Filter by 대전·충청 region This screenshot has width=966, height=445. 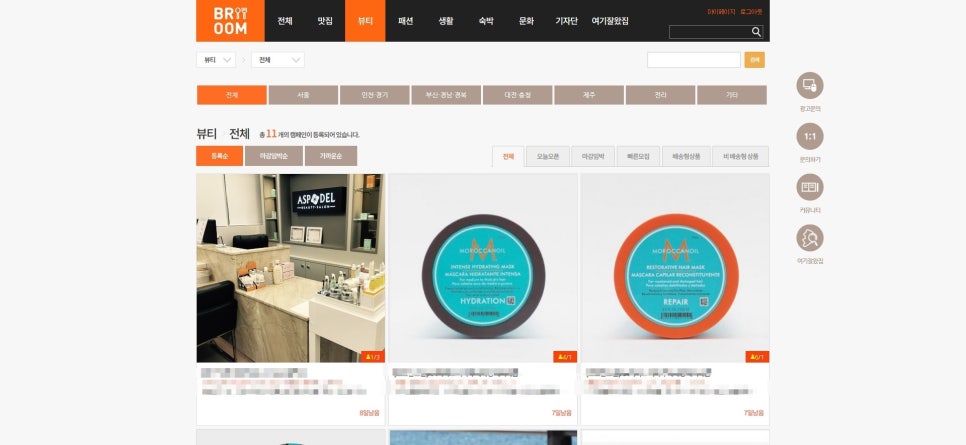tap(518, 95)
